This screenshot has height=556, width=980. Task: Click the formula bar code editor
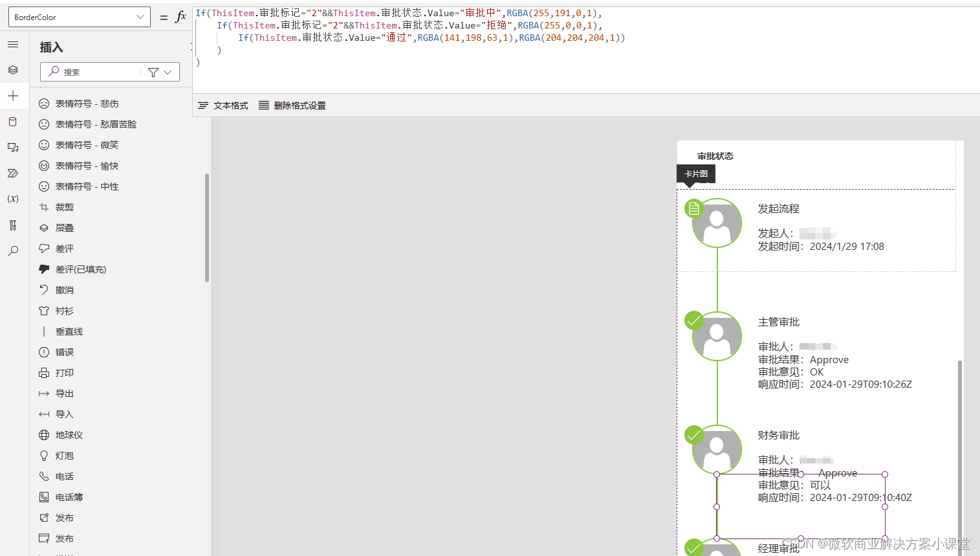pyautogui.click(x=585, y=50)
